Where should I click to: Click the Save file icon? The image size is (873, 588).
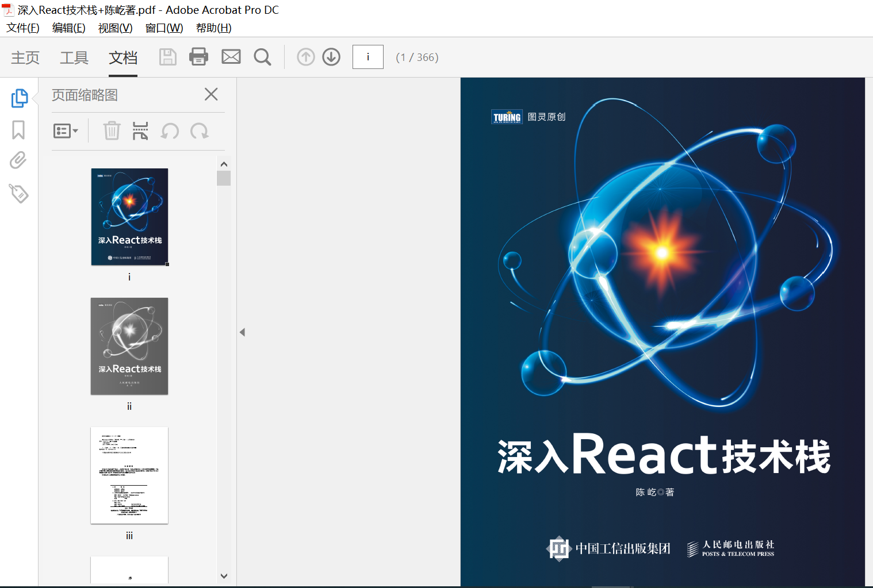pyautogui.click(x=167, y=57)
